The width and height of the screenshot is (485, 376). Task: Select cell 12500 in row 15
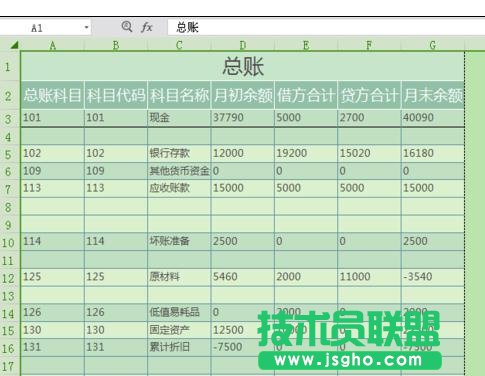(x=243, y=330)
